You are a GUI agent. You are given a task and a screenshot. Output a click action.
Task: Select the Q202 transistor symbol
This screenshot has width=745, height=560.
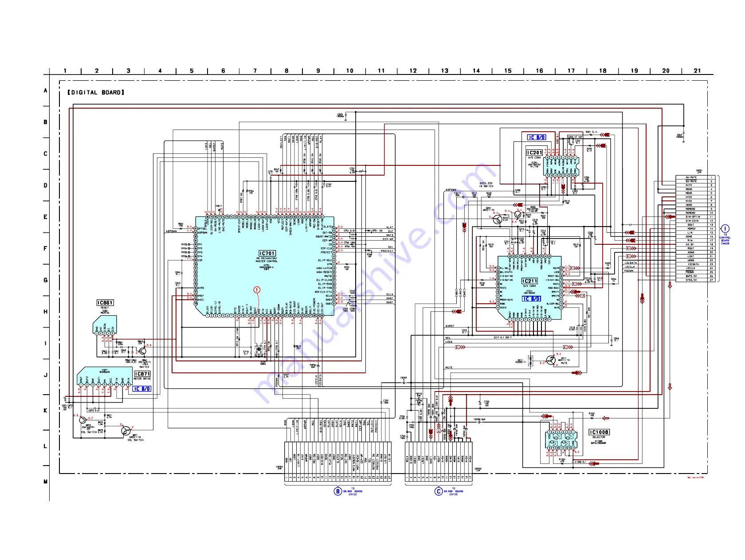tap(518, 215)
